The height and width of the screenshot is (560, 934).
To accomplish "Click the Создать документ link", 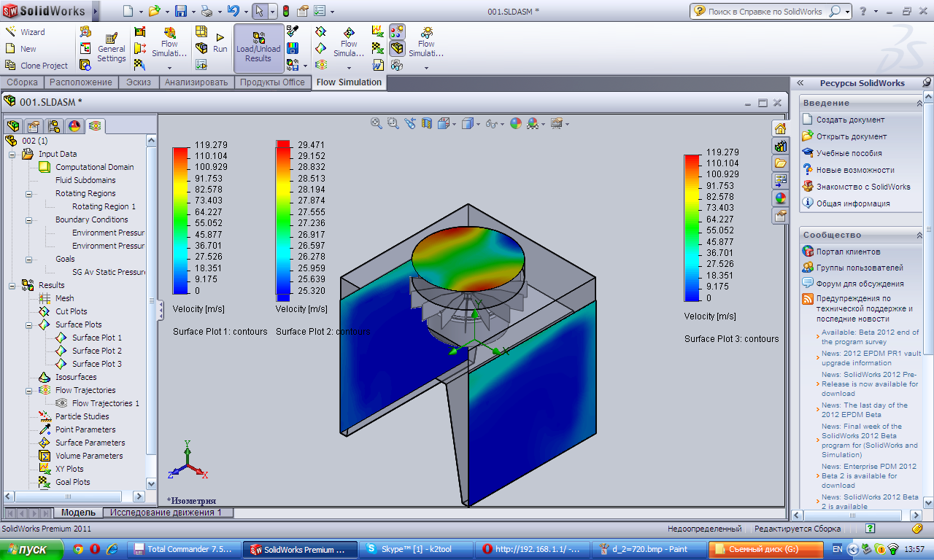I will tap(850, 120).
